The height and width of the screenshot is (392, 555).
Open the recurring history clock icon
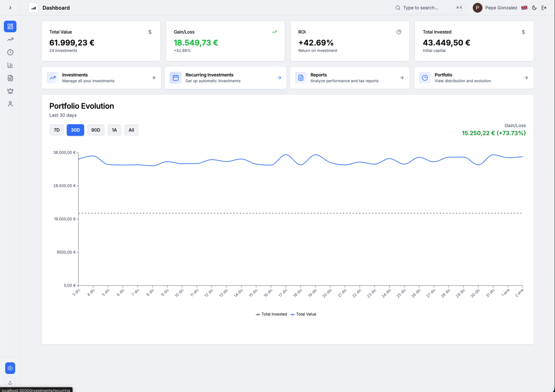pyautogui.click(x=10, y=52)
